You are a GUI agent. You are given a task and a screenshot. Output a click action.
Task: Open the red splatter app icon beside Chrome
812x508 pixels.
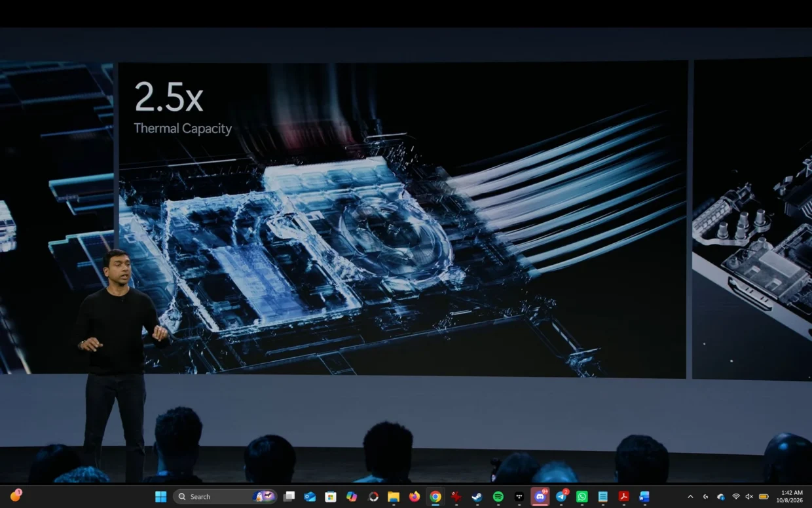tap(456, 497)
